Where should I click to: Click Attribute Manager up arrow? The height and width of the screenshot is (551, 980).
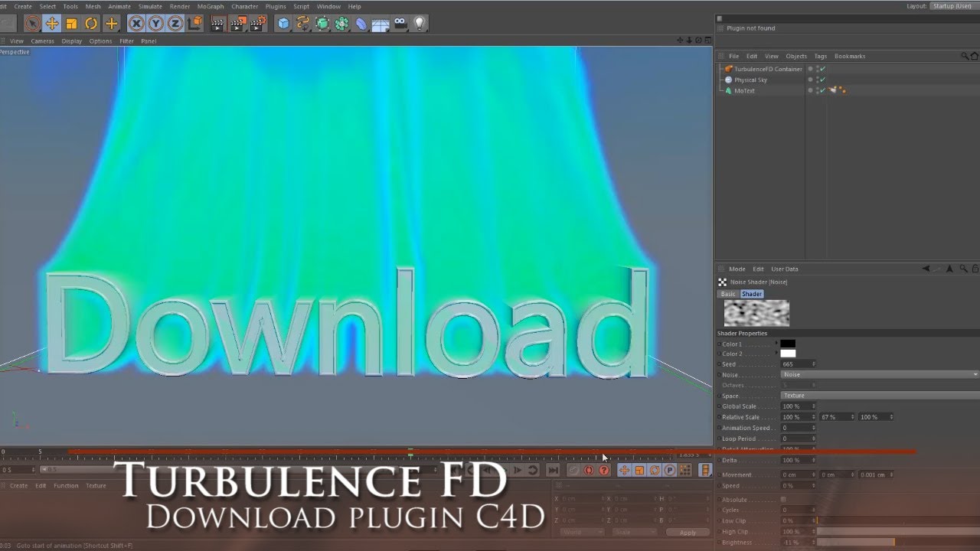[950, 269]
